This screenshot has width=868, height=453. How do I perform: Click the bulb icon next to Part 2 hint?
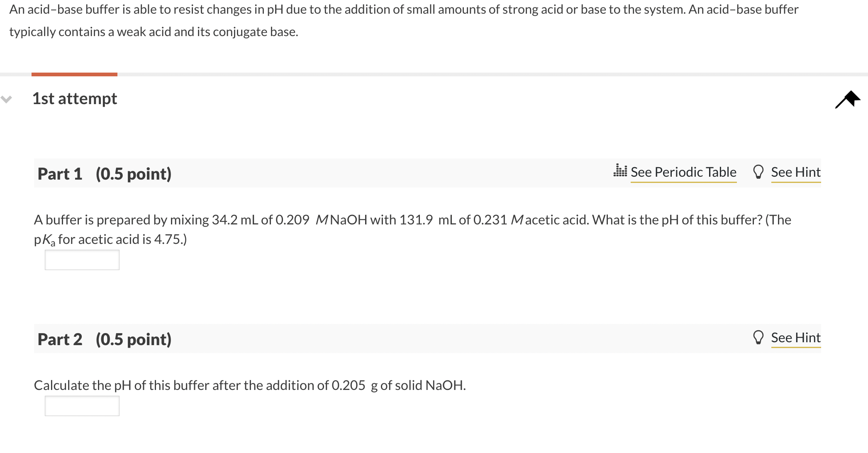tap(759, 337)
